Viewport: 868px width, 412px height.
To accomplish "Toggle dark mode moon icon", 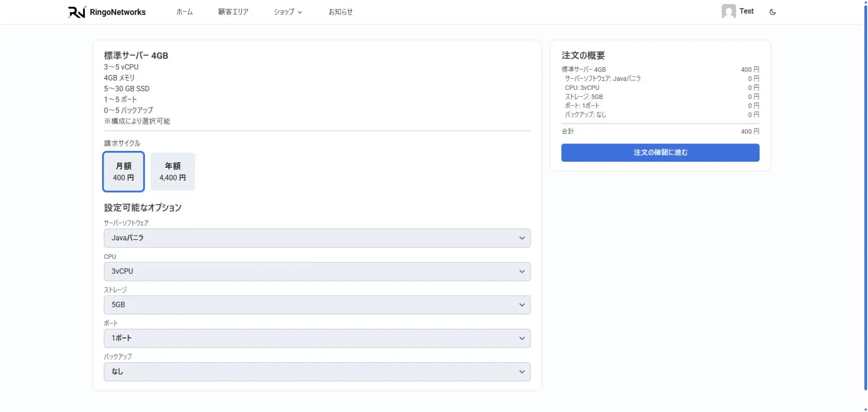I will [773, 12].
